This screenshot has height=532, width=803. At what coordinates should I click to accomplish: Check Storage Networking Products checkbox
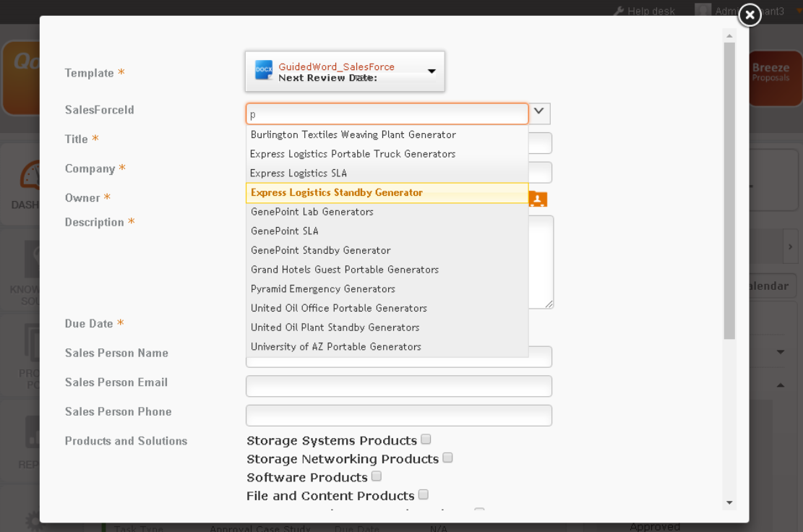tap(447, 458)
